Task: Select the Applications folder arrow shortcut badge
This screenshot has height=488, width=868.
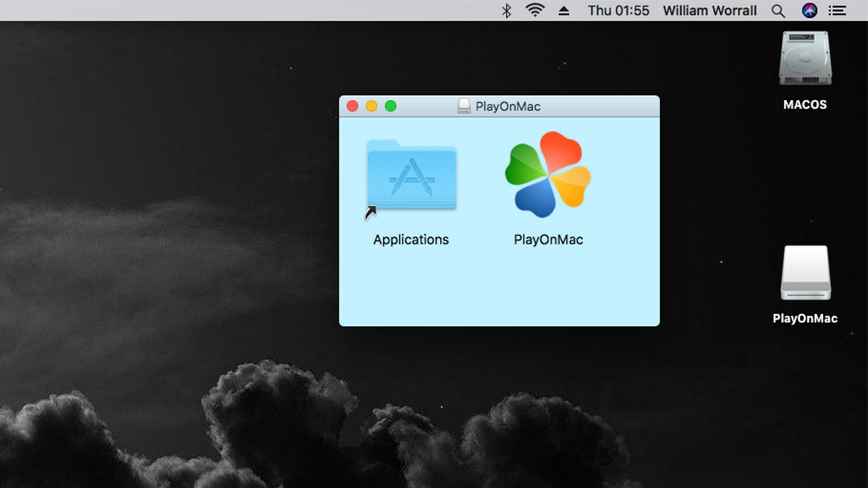Action: pos(371,213)
